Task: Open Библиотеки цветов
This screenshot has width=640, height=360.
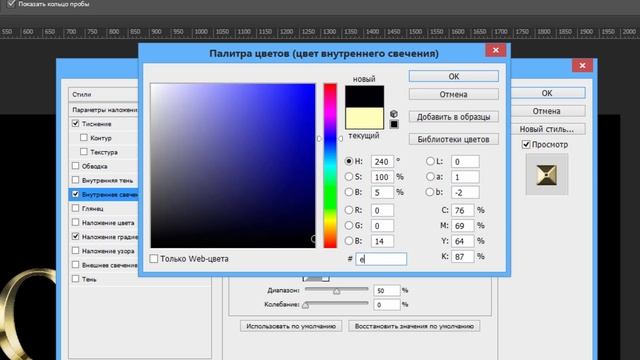Action: pos(453,139)
